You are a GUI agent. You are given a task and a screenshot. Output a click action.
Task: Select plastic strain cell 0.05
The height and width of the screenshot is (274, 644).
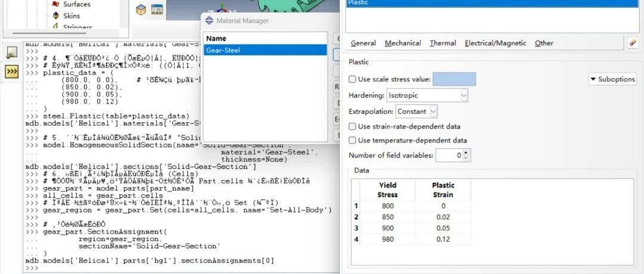pyautogui.click(x=443, y=228)
